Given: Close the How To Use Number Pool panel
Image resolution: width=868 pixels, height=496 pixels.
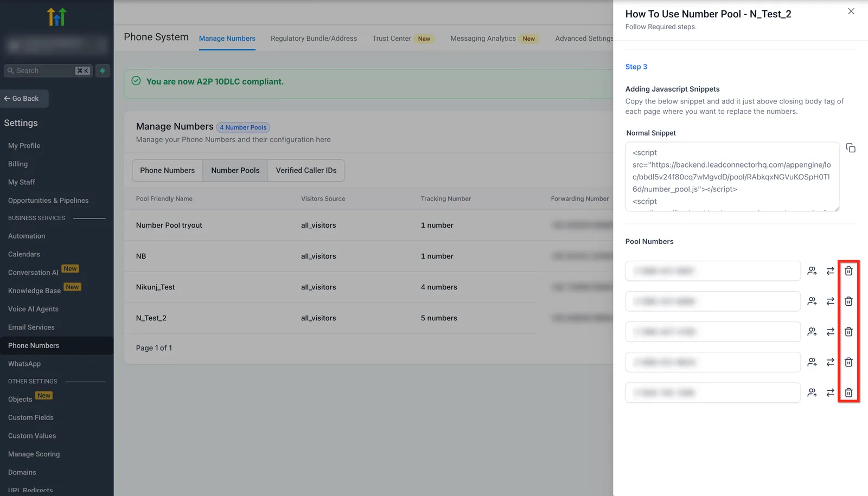Looking at the screenshot, I should point(851,11).
